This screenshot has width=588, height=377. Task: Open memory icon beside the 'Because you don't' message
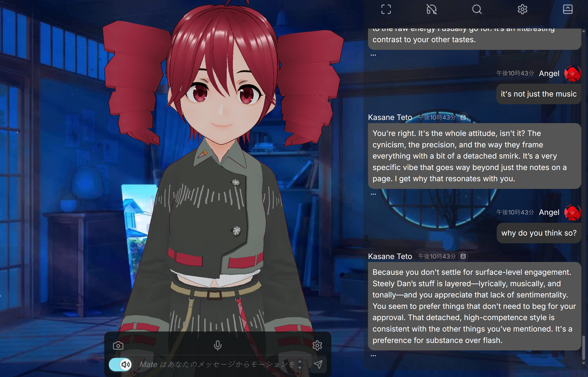coord(463,256)
